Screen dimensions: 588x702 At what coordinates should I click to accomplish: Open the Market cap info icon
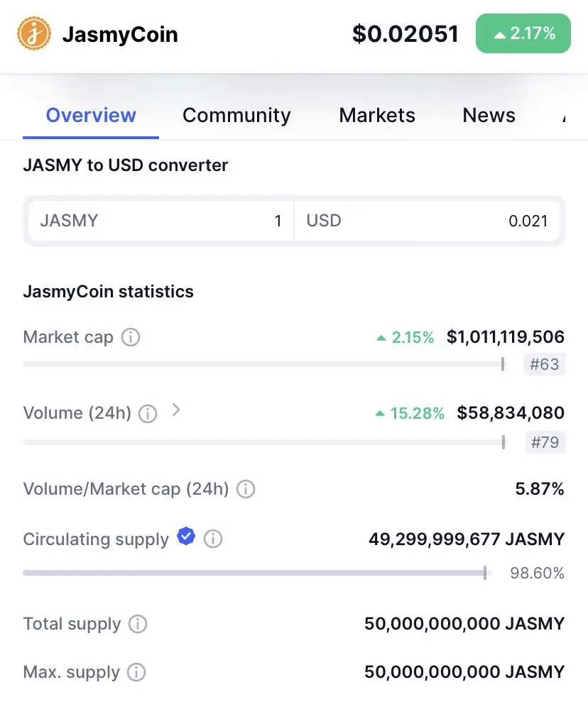coord(131,337)
